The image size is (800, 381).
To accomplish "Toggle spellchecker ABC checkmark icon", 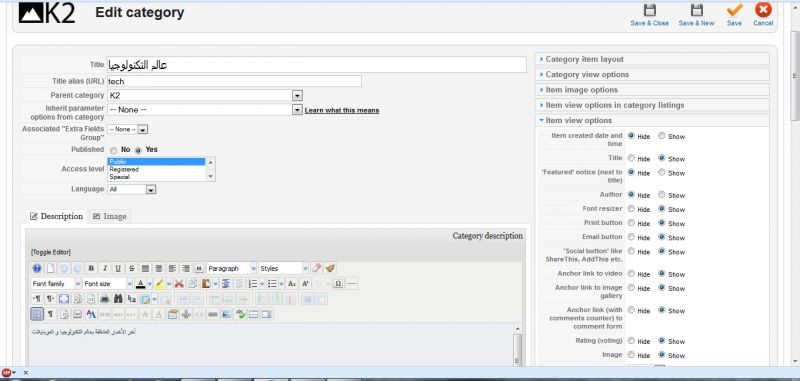I will pos(241,314).
